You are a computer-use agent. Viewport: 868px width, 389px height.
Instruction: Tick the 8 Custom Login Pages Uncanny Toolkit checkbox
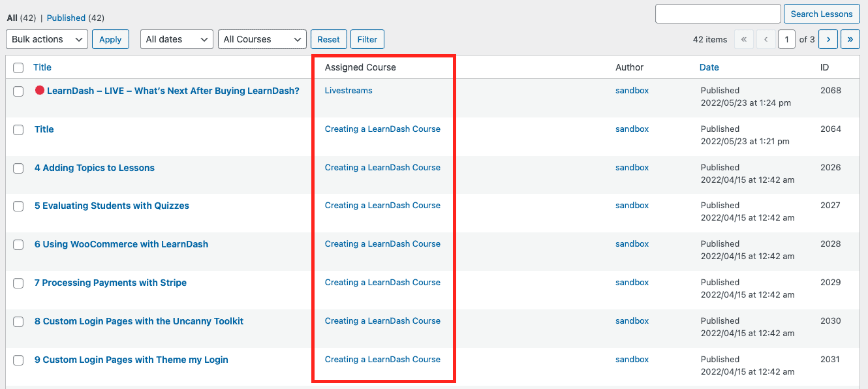(18, 322)
